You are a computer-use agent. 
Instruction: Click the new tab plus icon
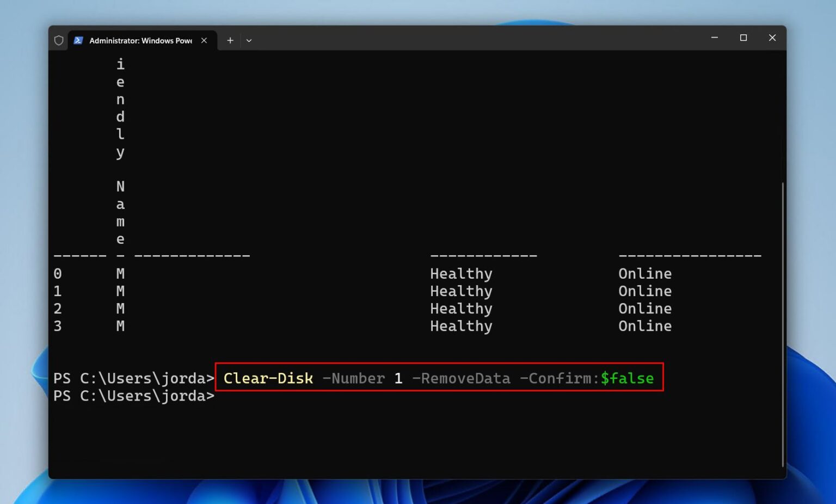(x=230, y=40)
